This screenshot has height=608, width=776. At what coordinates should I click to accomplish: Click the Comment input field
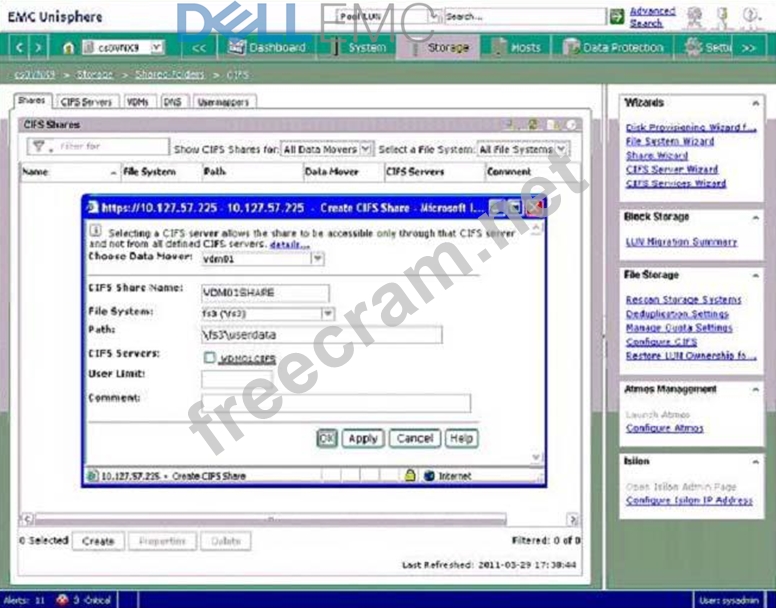point(336,403)
